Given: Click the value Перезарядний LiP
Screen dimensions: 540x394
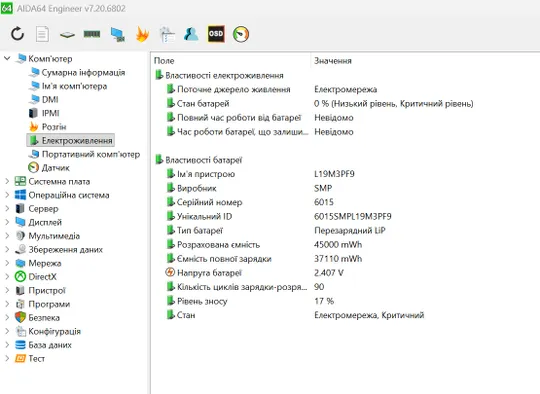Looking at the screenshot, I should tap(350, 230).
